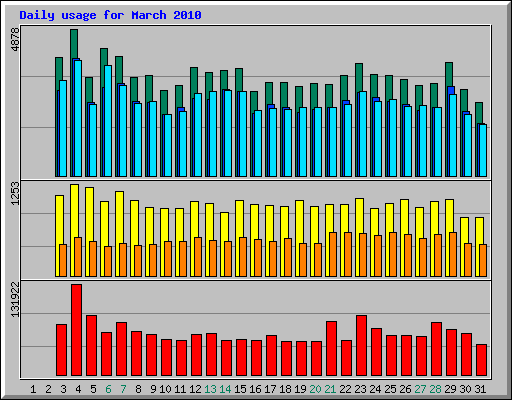Select day label 25 on the axis

tap(390, 389)
